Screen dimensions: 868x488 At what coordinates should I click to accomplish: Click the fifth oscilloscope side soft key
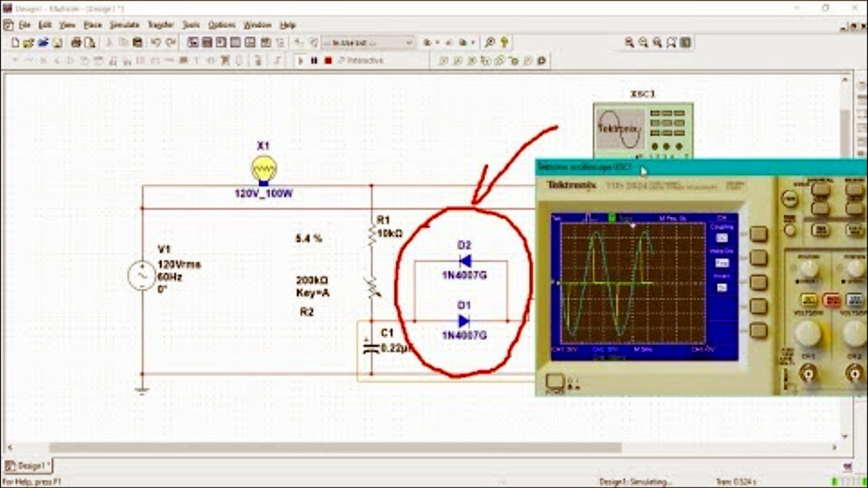[758, 331]
